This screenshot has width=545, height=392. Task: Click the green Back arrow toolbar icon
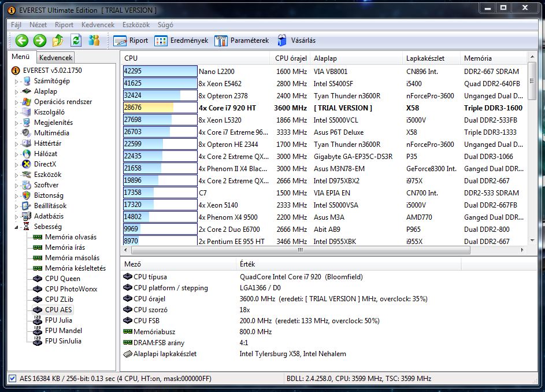(x=21, y=40)
